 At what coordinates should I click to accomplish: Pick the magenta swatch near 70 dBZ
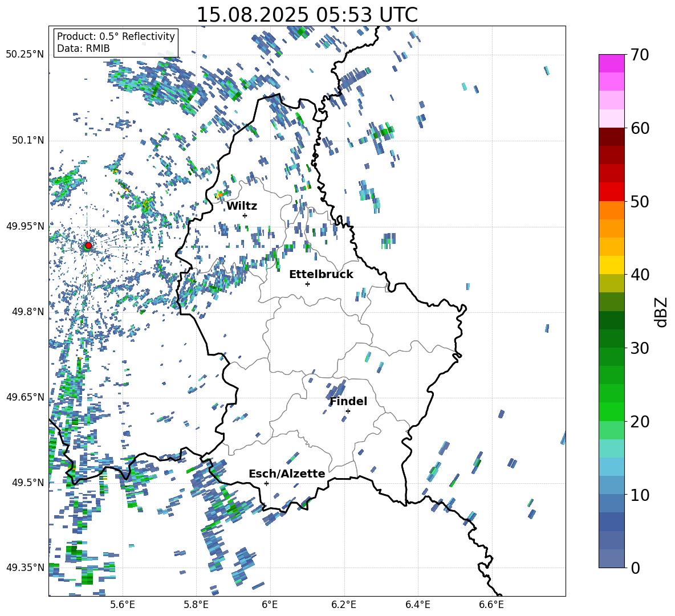(x=612, y=63)
